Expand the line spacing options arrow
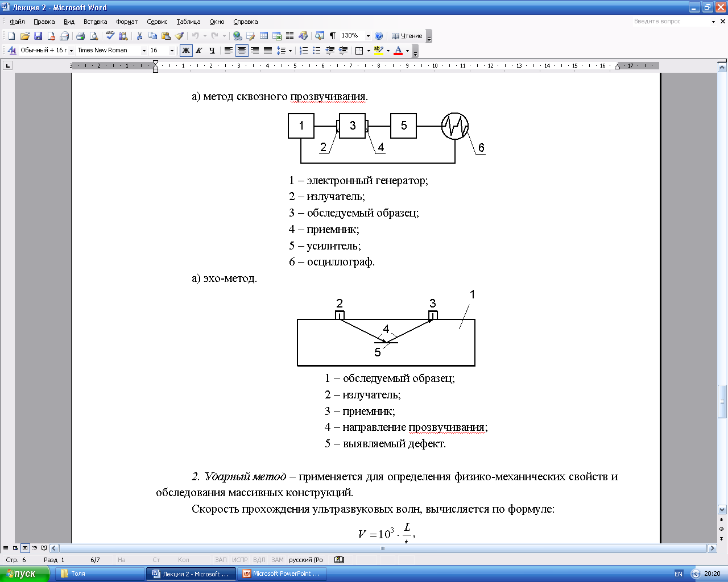Viewport: 728px width, 582px height. point(290,51)
